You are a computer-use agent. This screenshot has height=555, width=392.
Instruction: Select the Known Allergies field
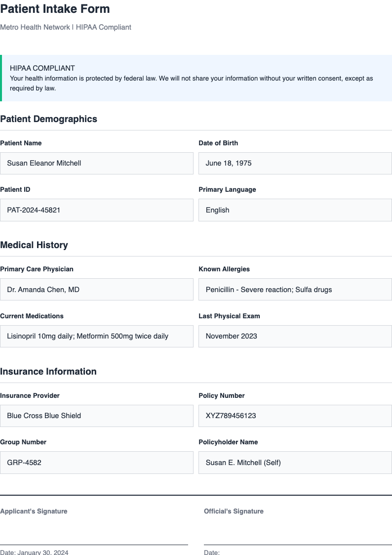point(295,289)
